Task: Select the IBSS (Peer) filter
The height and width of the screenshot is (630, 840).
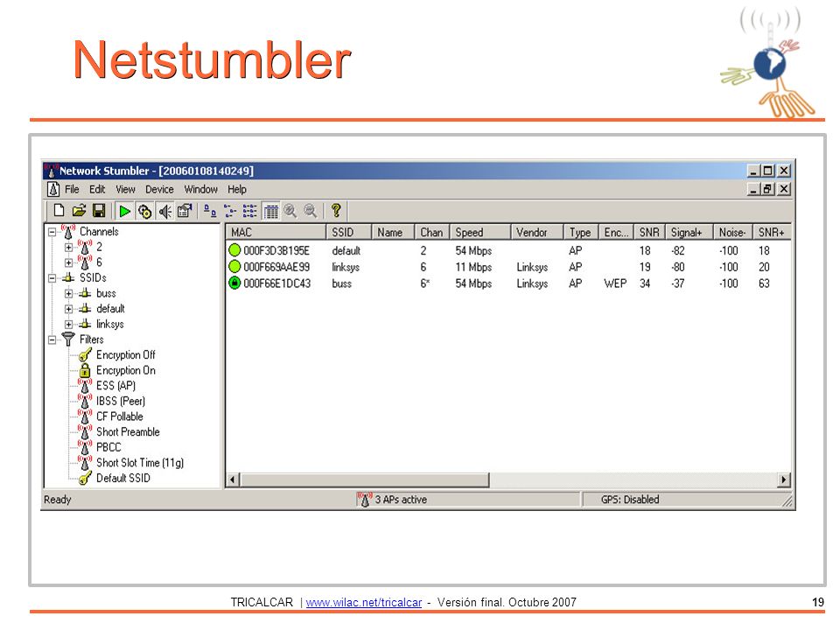Action: pyautogui.click(x=121, y=402)
